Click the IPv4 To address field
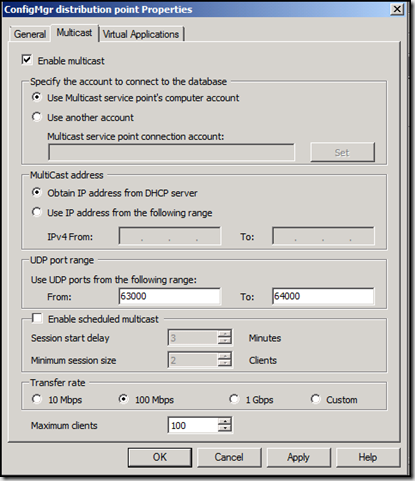This screenshot has width=415, height=481. click(323, 236)
